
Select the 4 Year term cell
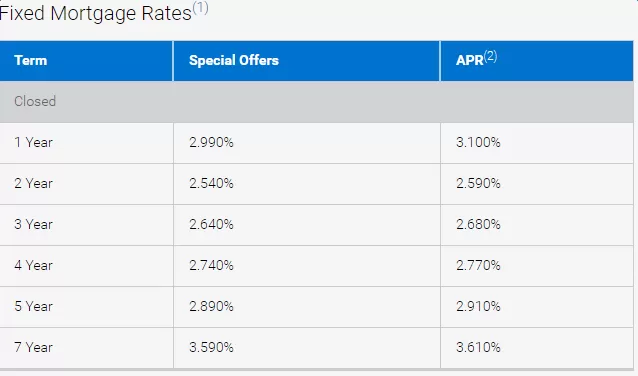tap(86, 266)
